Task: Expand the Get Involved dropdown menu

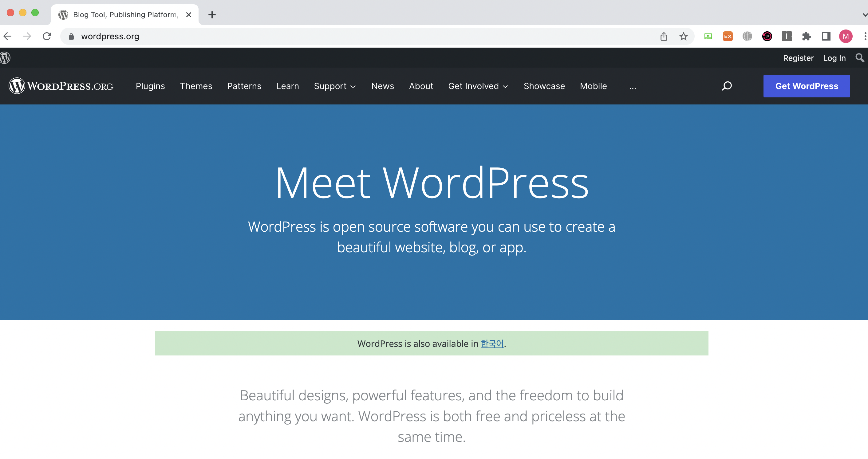Action: [x=478, y=86]
